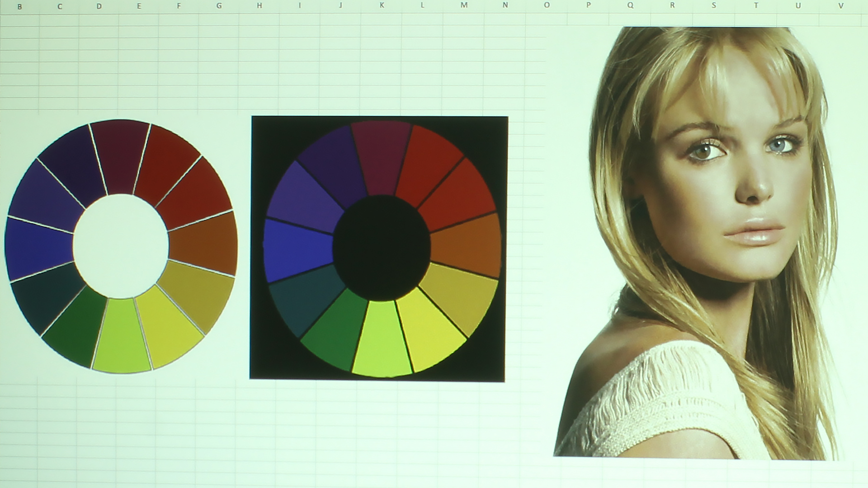This screenshot has height=488, width=868.
Task: Click column header F
Action: (179, 6)
